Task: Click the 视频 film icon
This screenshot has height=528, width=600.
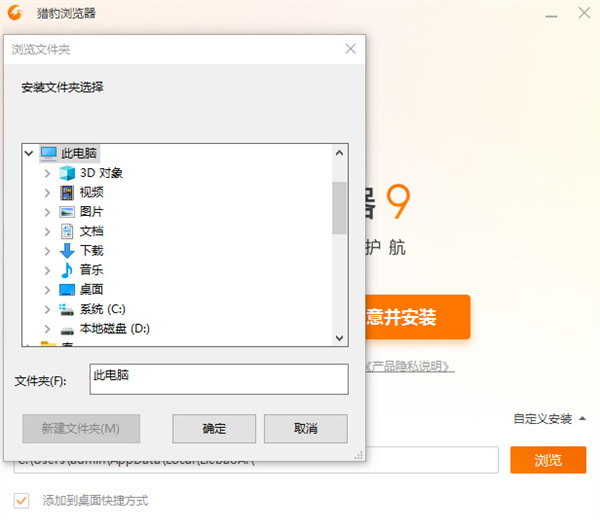Action: [x=67, y=192]
